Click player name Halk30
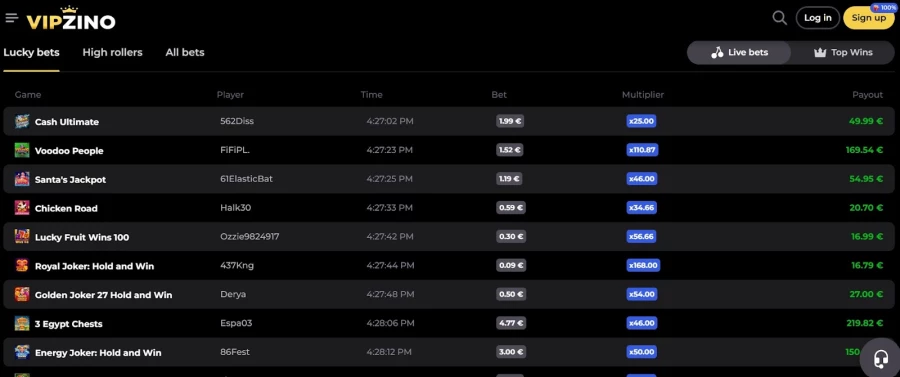The image size is (900, 377). (x=235, y=208)
